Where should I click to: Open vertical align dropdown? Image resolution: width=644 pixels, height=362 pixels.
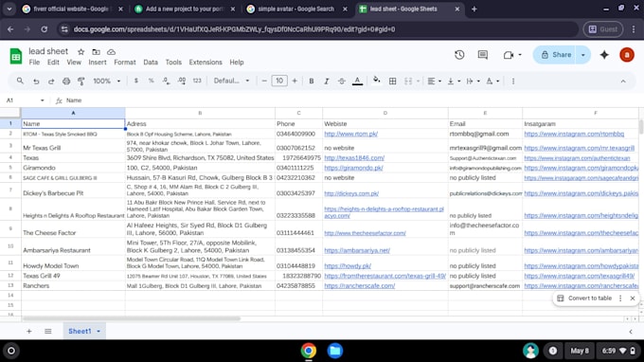tap(454, 81)
